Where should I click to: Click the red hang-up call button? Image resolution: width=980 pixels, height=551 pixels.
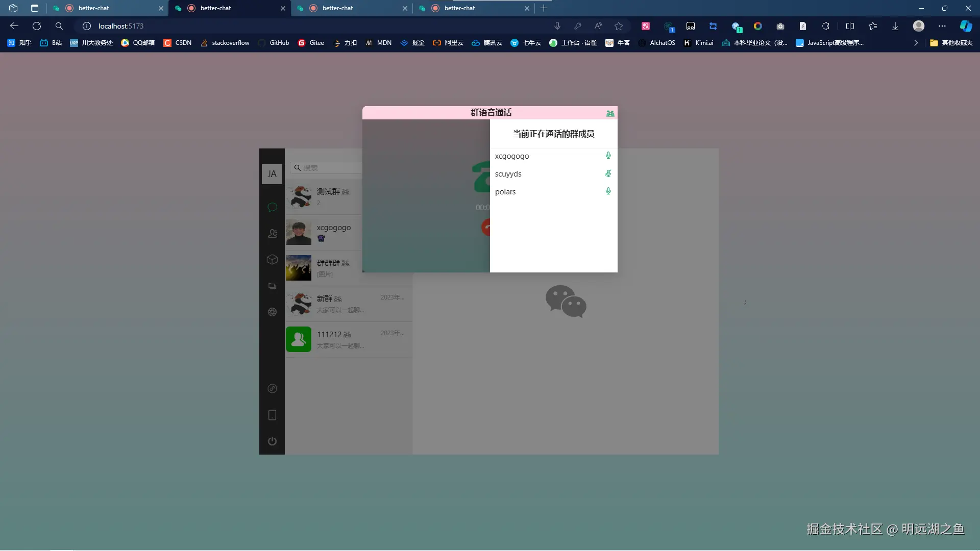pyautogui.click(x=486, y=227)
